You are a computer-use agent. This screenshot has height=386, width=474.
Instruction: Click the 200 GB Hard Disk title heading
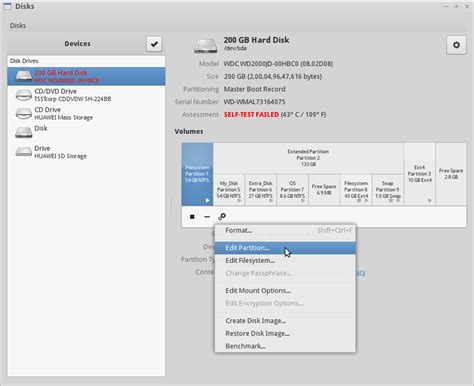pyautogui.click(x=256, y=40)
